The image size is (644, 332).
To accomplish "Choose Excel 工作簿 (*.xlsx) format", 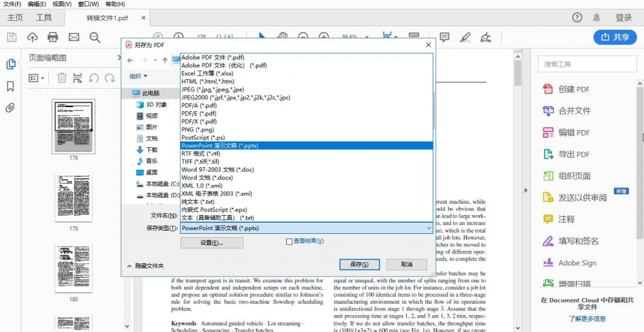I will (306, 73).
